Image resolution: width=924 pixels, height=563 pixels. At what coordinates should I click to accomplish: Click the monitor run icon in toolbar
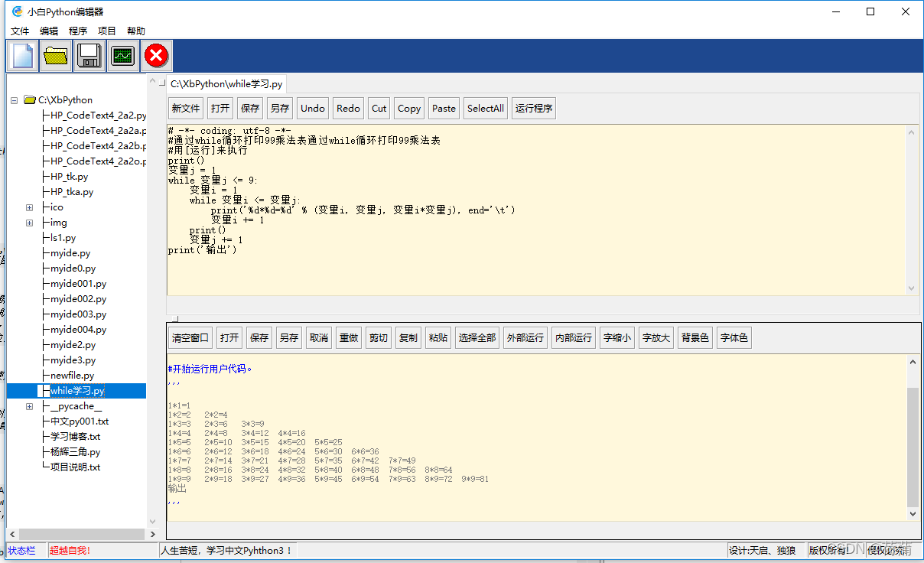click(x=123, y=57)
